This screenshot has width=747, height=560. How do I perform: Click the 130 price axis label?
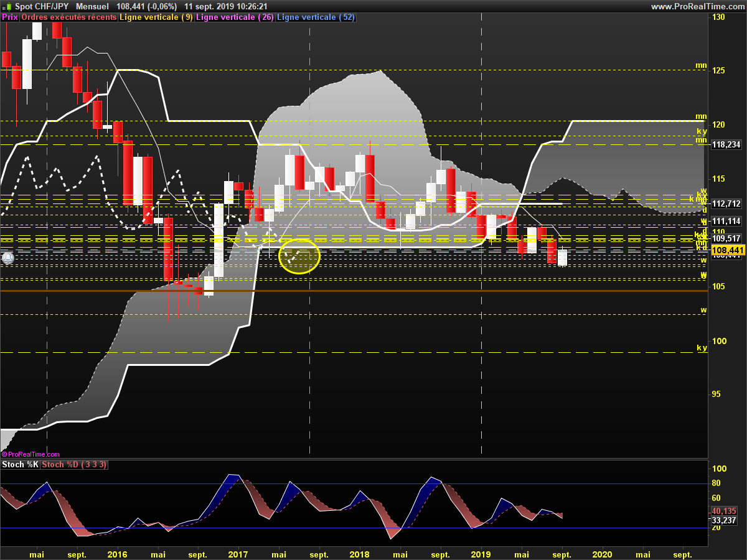pyautogui.click(x=718, y=17)
